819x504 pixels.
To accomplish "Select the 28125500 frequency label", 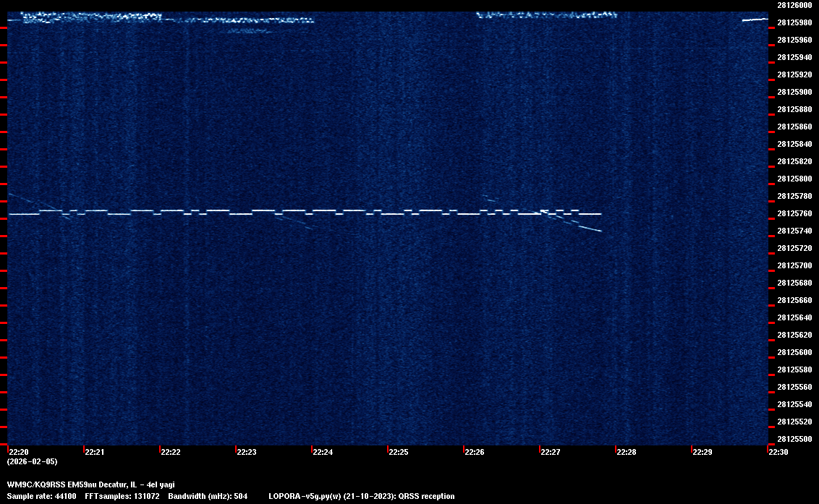I will pyautogui.click(x=794, y=439).
